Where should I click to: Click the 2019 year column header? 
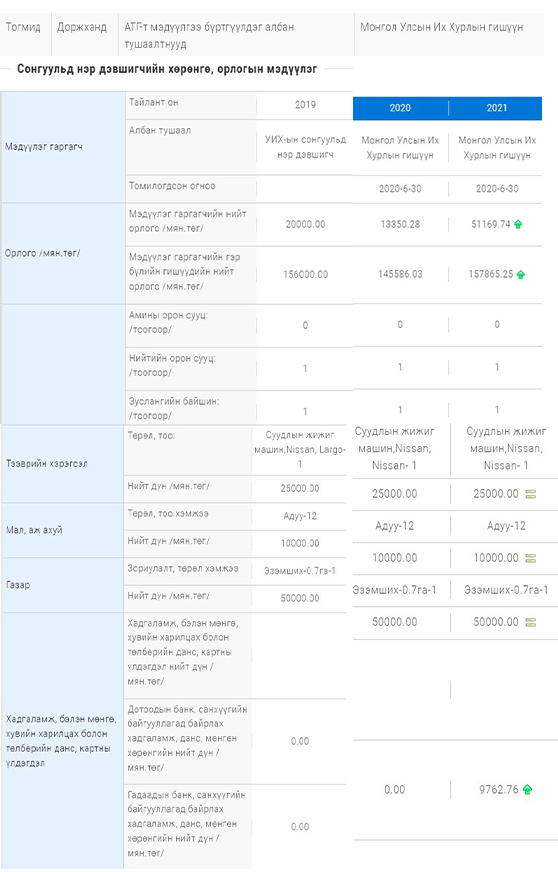pos(305,105)
